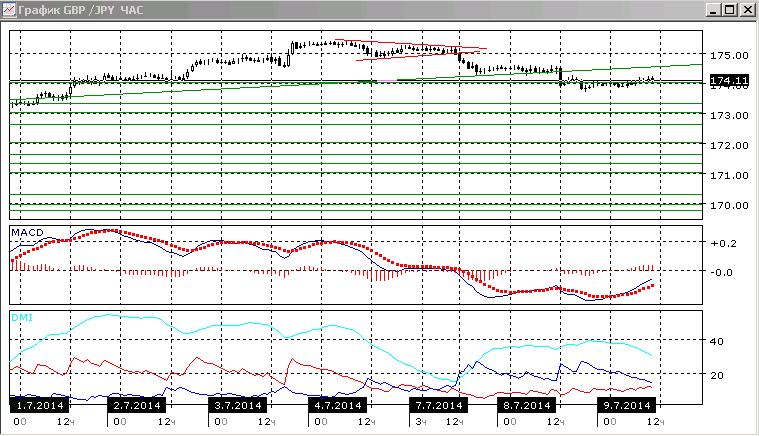This screenshot has height=436, width=759.
Task: Click the -0.0 MACD scale value
Action: (721, 272)
